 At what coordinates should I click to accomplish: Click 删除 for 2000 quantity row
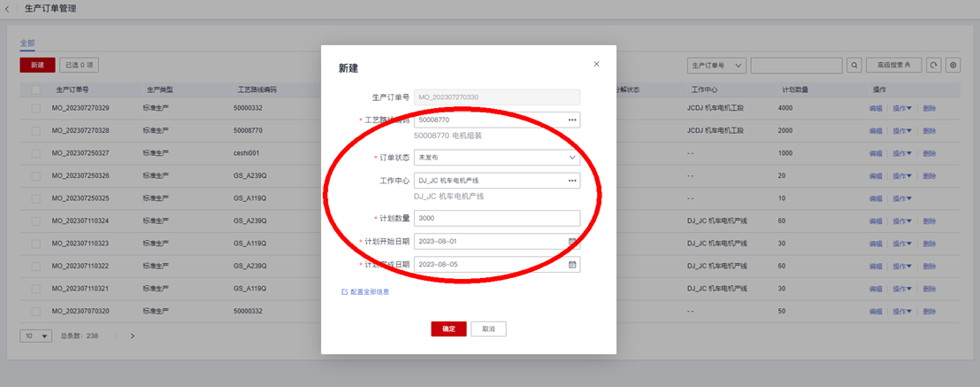click(x=930, y=131)
